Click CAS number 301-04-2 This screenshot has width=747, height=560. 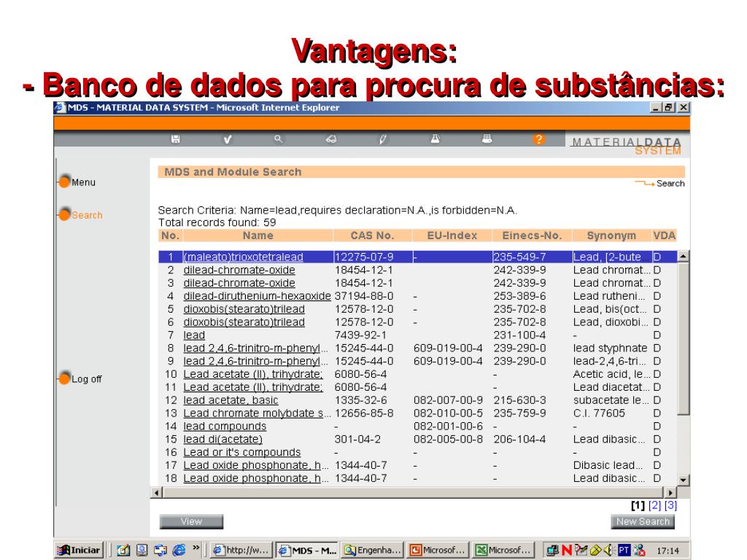pyautogui.click(x=357, y=439)
